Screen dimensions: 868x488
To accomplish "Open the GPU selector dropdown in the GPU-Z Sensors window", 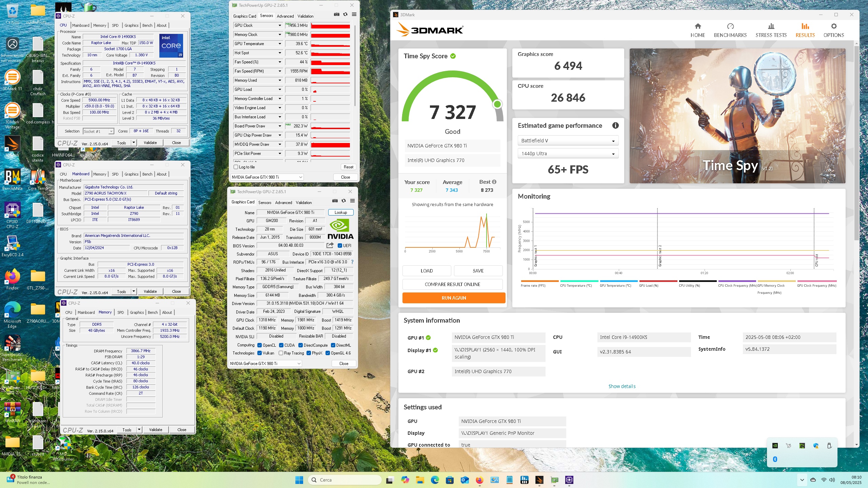I will pyautogui.click(x=267, y=177).
